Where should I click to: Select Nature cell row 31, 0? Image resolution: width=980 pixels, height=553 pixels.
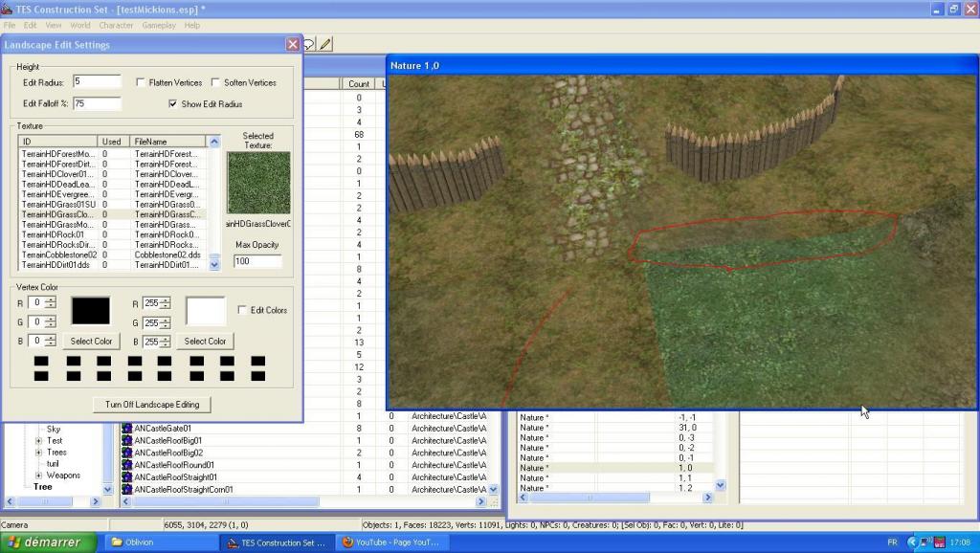click(616, 428)
